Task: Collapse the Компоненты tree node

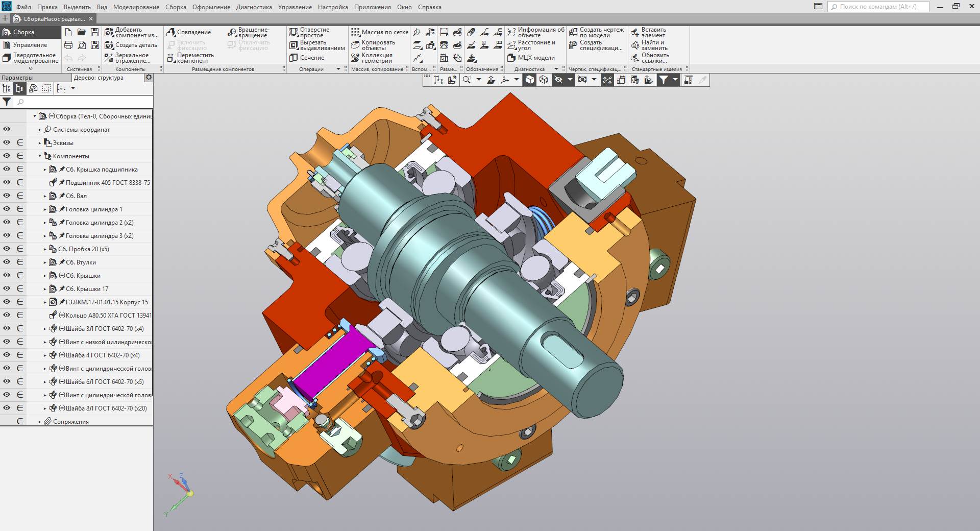Action: click(x=40, y=156)
